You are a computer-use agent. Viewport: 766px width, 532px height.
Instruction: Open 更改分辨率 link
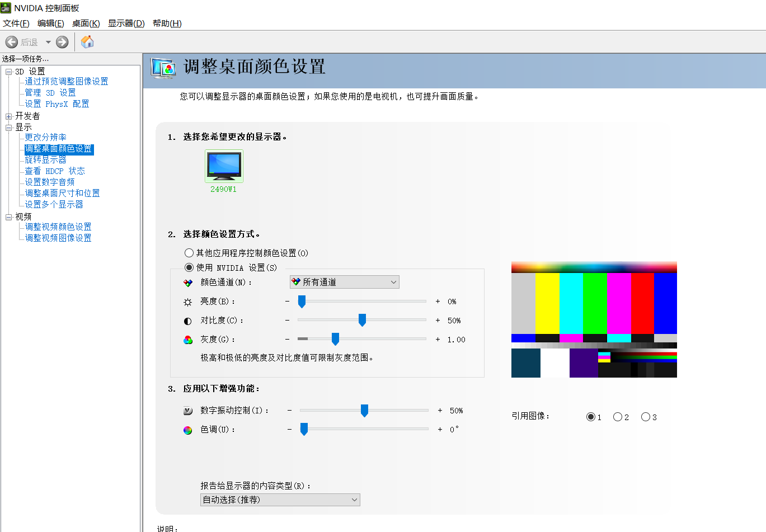coord(46,138)
